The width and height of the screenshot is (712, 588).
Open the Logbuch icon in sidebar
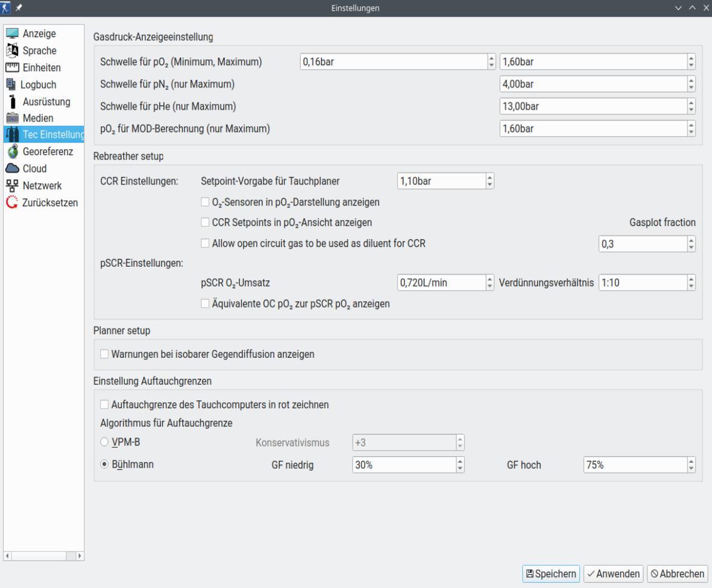[x=11, y=85]
